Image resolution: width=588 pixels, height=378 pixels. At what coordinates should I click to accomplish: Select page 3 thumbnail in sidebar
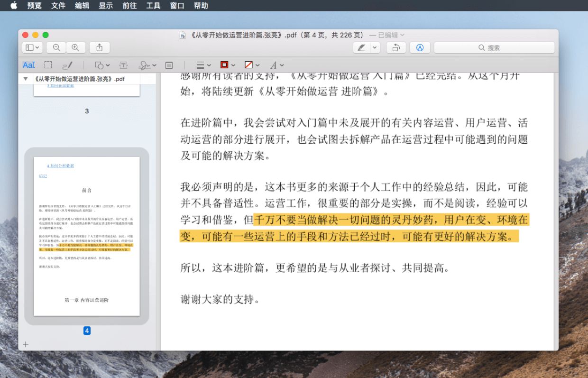(87, 90)
